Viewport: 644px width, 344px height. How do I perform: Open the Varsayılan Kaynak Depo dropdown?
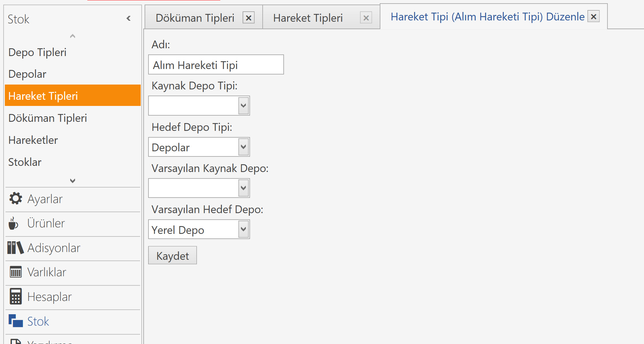pyautogui.click(x=244, y=188)
